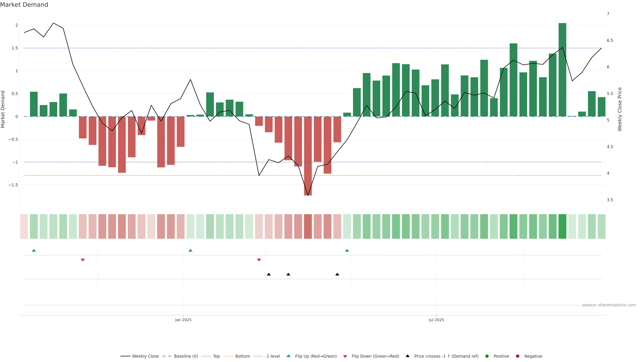
Task: Select the rightmost black price-cross triangle marker
Action: pyautogui.click(x=337, y=274)
